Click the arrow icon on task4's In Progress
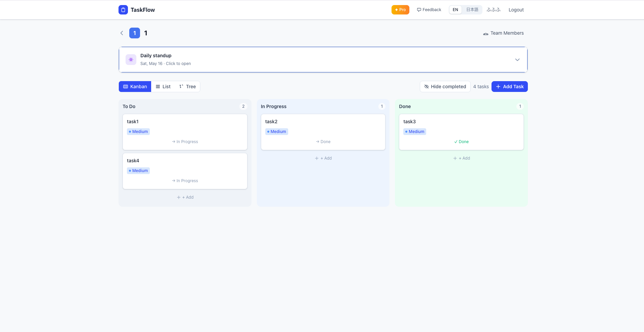Viewport: 644px width, 332px height. point(174,181)
